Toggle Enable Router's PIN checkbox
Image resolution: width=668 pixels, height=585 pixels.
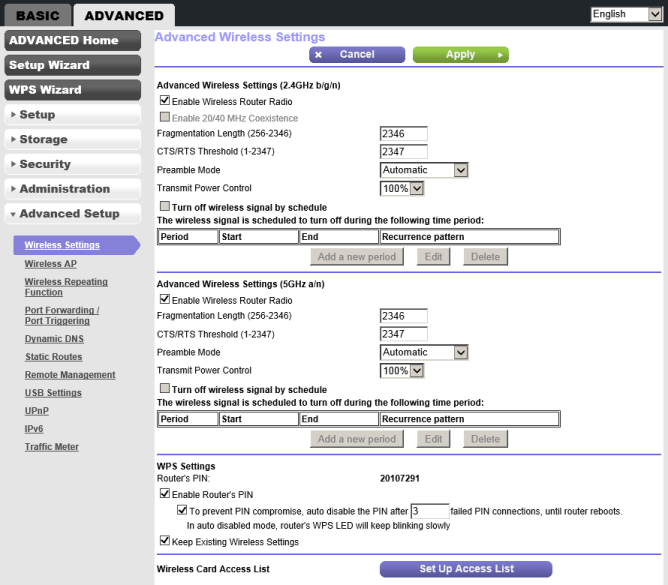tap(164, 493)
